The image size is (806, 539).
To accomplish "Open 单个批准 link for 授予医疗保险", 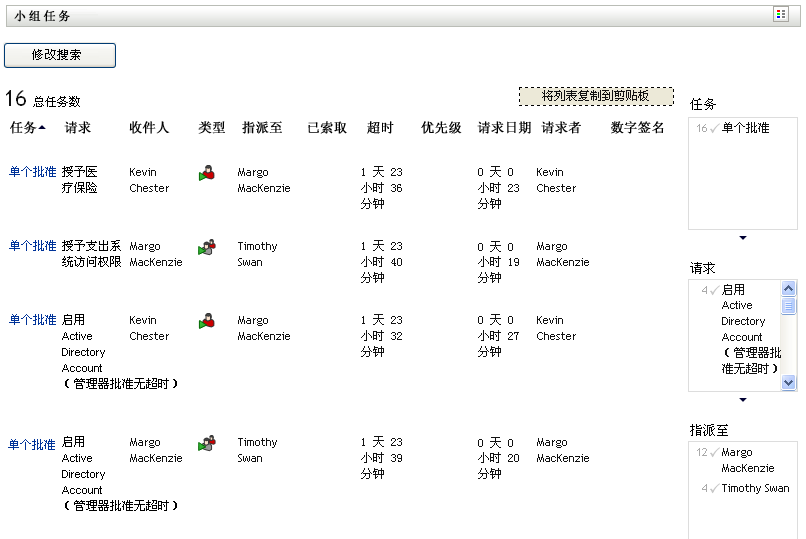I will click(32, 172).
